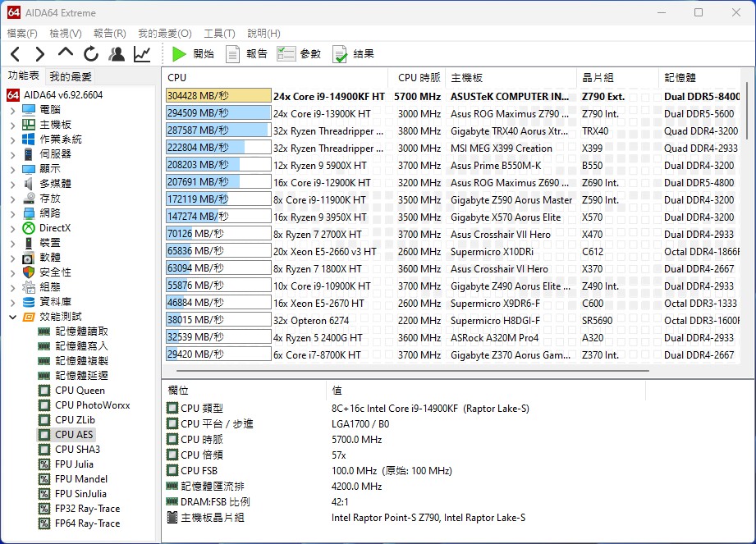Click the 304428 MB/秒 result bar
The height and width of the screenshot is (544, 756).
point(218,96)
